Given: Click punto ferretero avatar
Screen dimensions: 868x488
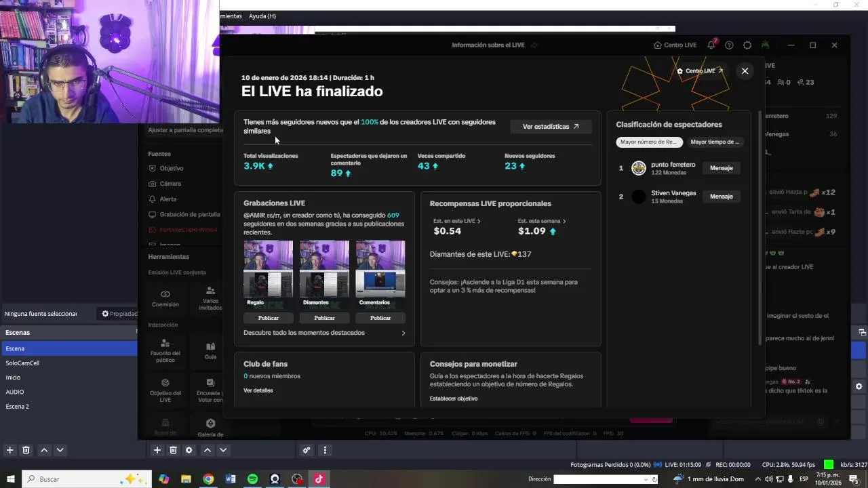Looking at the screenshot, I should click(639, 168).
